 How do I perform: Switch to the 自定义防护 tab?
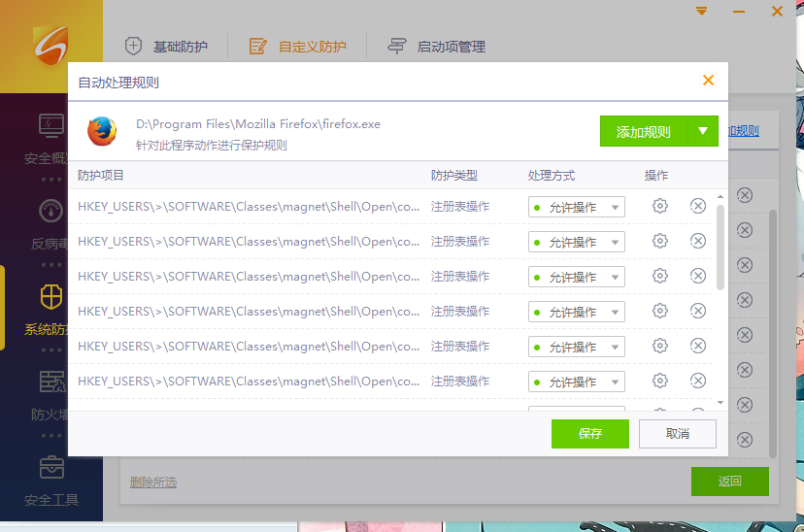[297, 47]
